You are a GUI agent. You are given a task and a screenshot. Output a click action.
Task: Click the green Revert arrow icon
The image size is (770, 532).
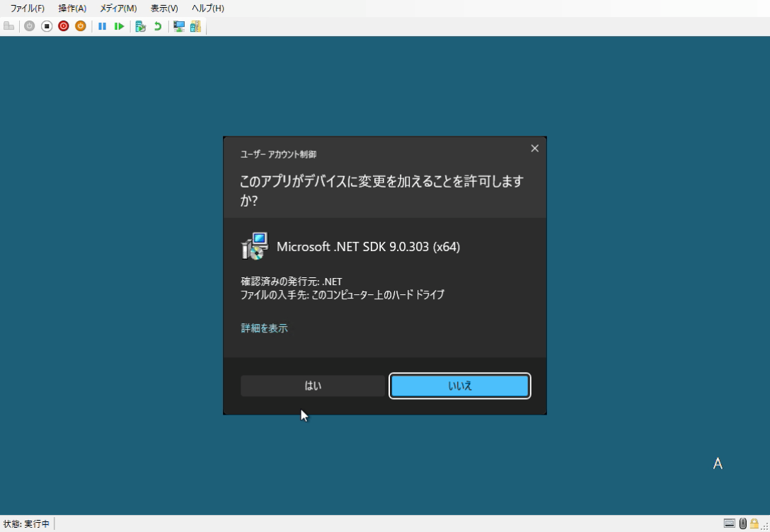point(158,26)
